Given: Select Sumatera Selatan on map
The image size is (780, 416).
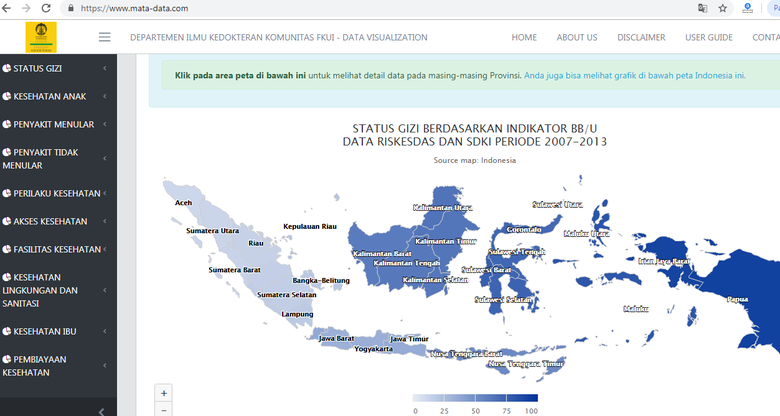Looking at the screenshot, I should (287, 295).
